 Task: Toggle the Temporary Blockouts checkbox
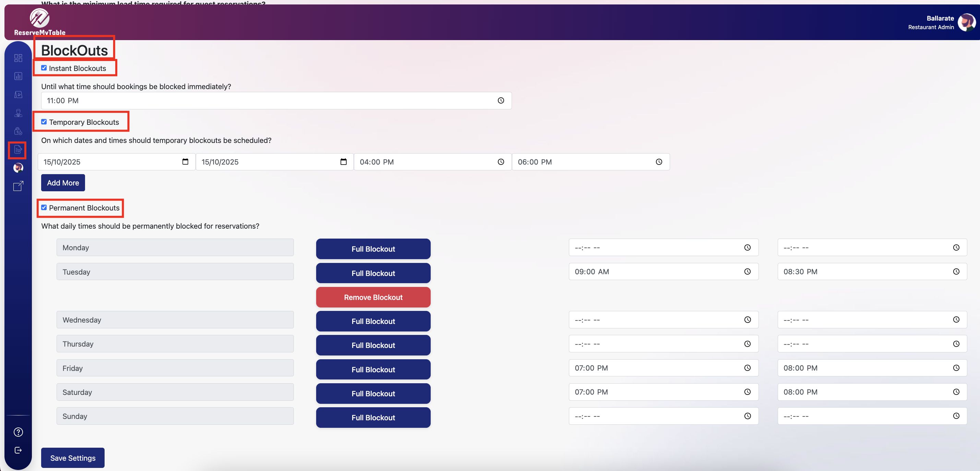coord(44,122)
